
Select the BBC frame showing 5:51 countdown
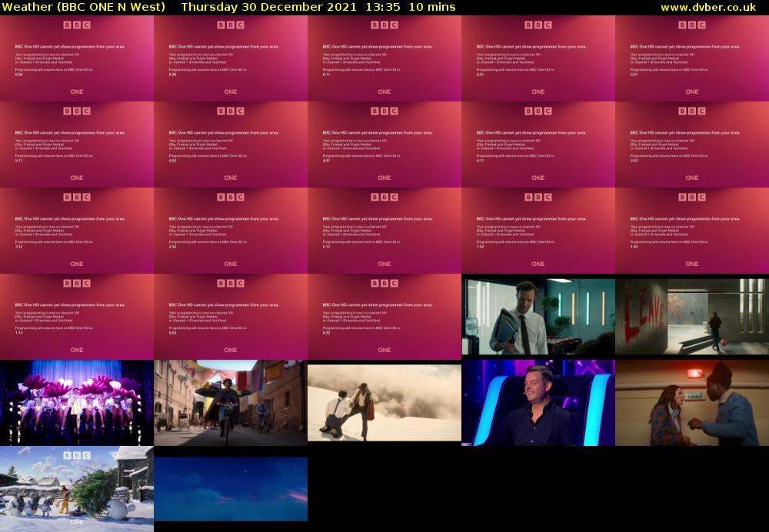coord(538,58)
